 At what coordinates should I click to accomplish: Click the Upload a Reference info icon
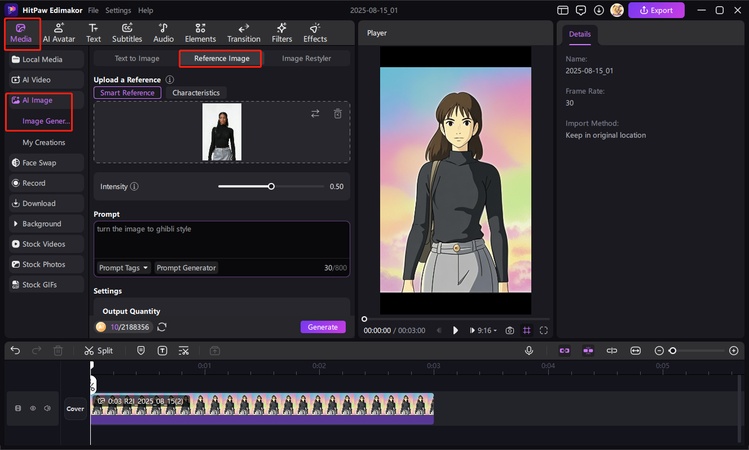170,79
